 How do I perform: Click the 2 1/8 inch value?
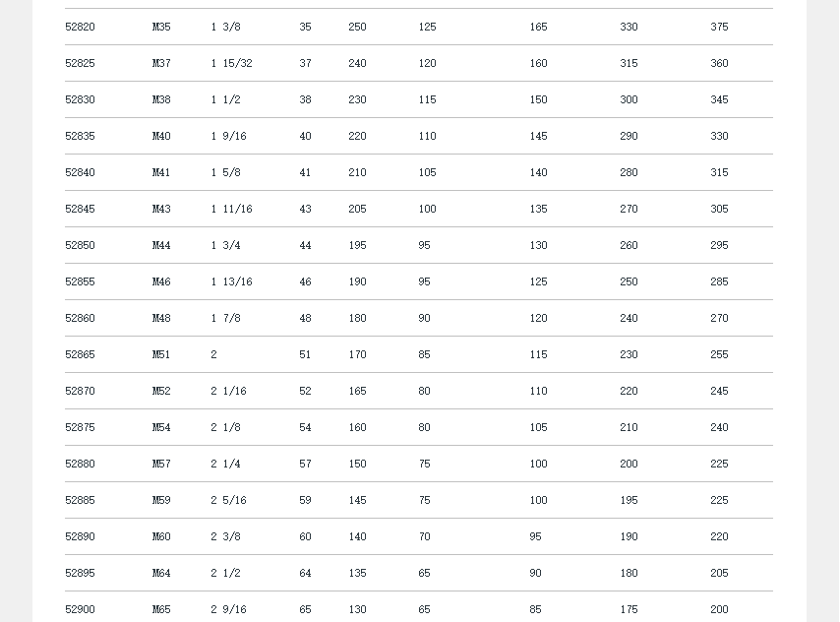pyautogui.click(x=225, y=428)
